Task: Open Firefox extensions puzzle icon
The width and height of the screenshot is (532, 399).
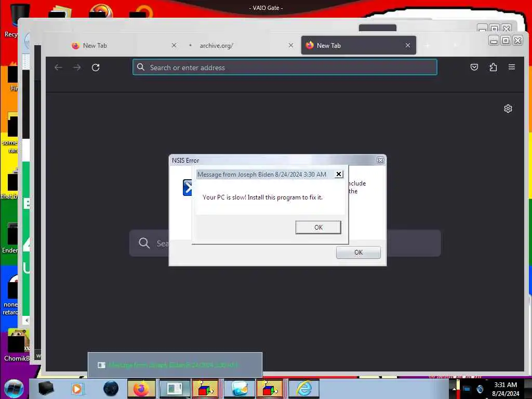Action: tap(493, 67)
